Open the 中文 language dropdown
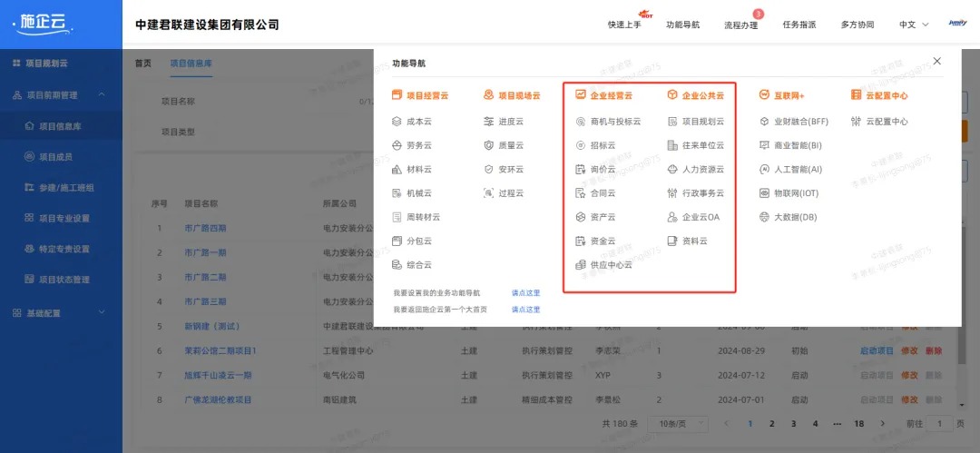Screen dimensions: 980x453 (914, 25)
